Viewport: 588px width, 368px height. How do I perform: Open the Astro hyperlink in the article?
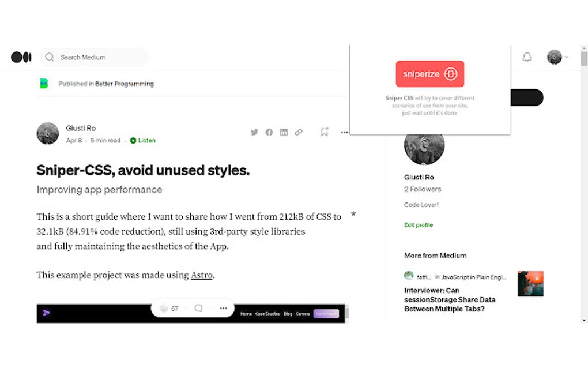click(x=202, y=275)
